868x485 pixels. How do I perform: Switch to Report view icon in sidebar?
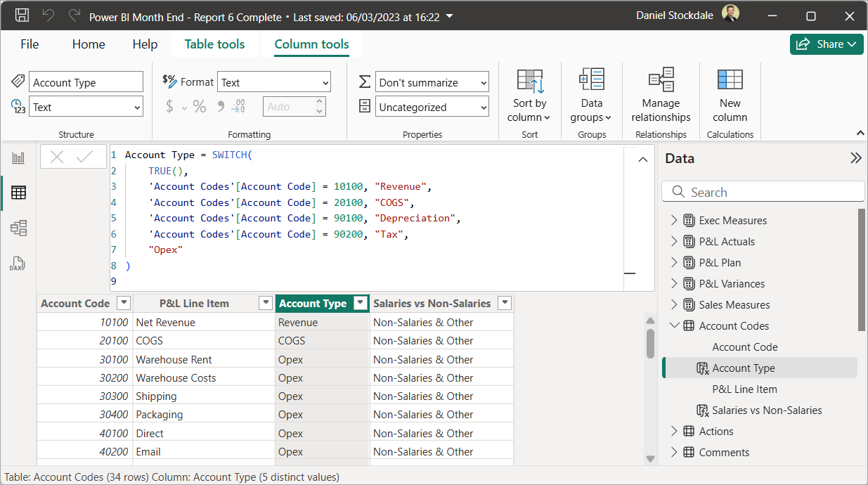click(18, 158)
